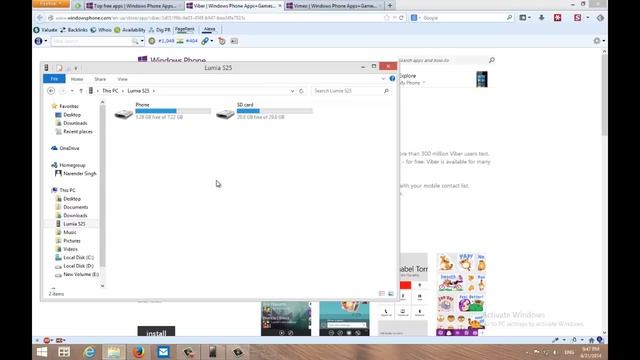Click the Back arrow in Explorer

coord(51,91)
